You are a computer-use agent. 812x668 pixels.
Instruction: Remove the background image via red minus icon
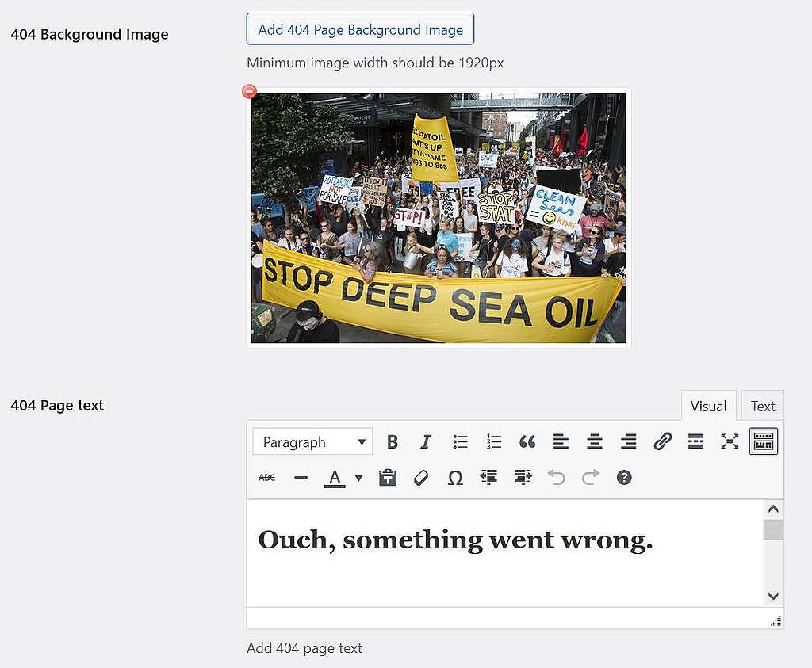tap(249, 92)
